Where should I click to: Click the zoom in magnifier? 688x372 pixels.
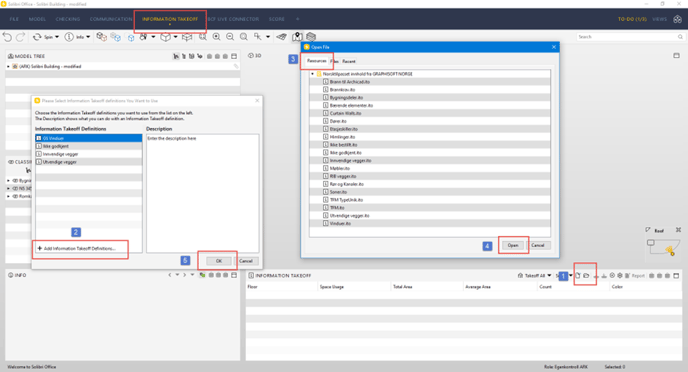click(216, 37)
